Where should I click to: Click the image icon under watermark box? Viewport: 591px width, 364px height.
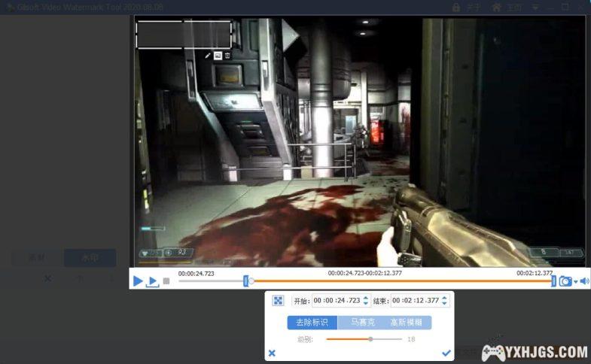218,56
